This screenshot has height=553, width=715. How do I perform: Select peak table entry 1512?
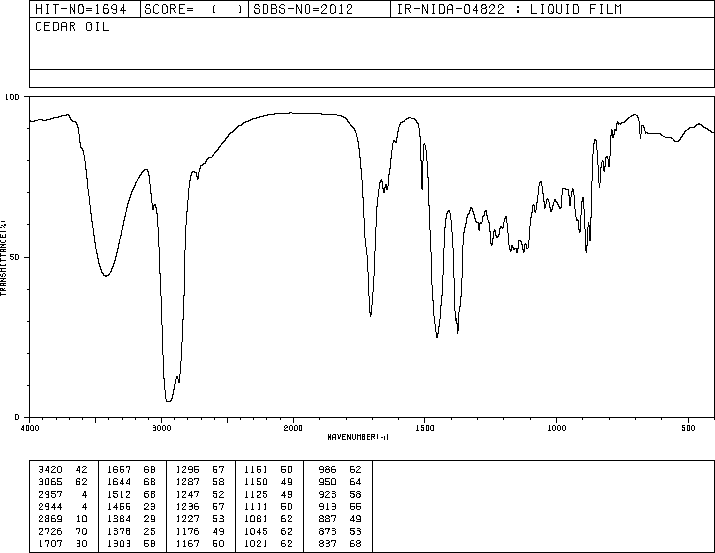[131, 494]
